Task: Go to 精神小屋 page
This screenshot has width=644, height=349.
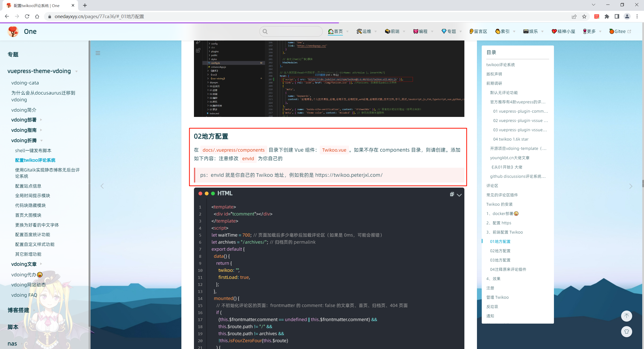Action: pyautogui.click(x=563, y=31)
